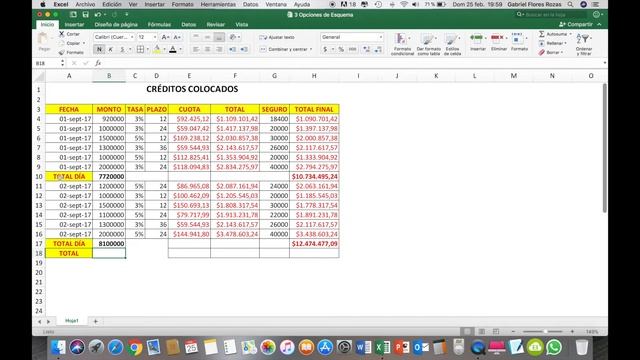This screenshot has width=640, height=360.
Task: Open the Herramientas menu in menu bar
Action: click(218, 4)
